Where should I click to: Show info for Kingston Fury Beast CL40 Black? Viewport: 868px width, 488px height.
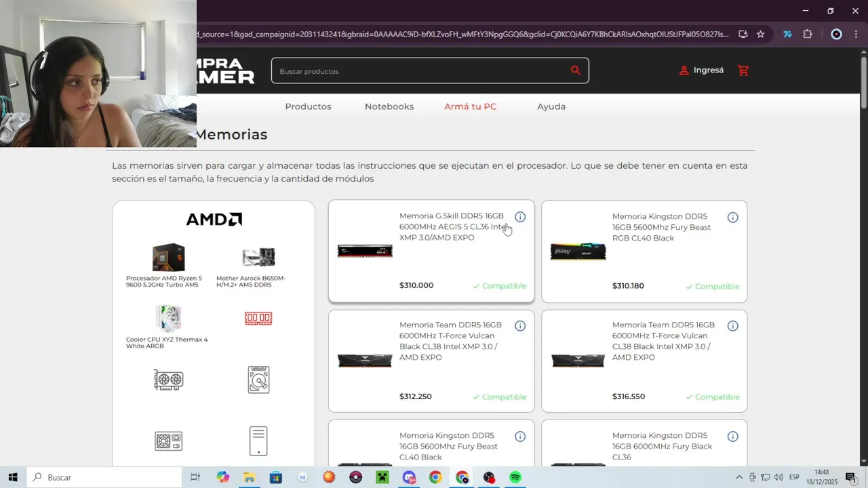click(520, 436)
